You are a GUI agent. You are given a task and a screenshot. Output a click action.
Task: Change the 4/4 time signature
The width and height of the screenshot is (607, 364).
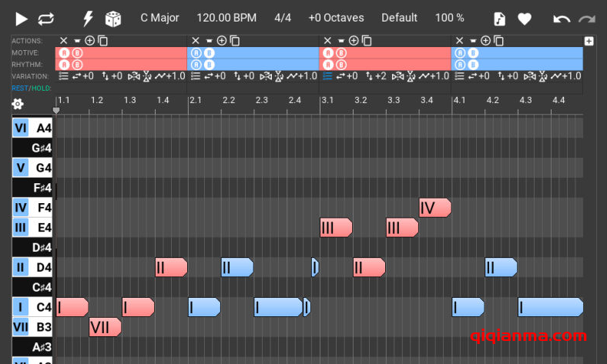(x=283, y=18)
